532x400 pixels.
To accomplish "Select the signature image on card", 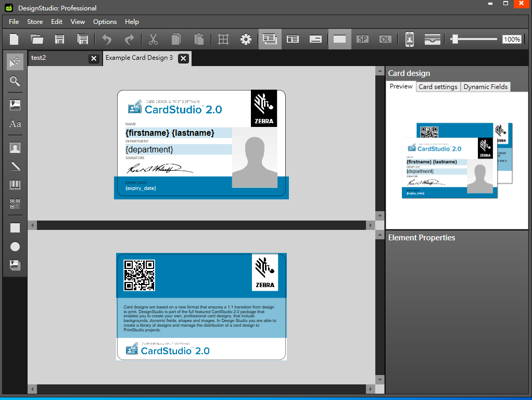I will click(x=160, y=168).
